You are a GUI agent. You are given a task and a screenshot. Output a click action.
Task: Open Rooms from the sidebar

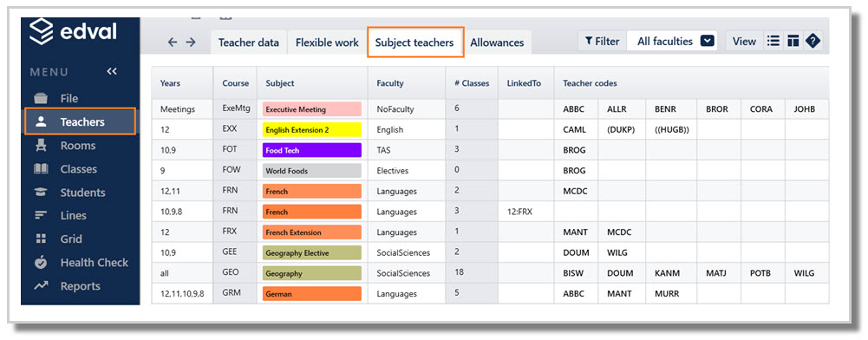[x=77, y=146]
